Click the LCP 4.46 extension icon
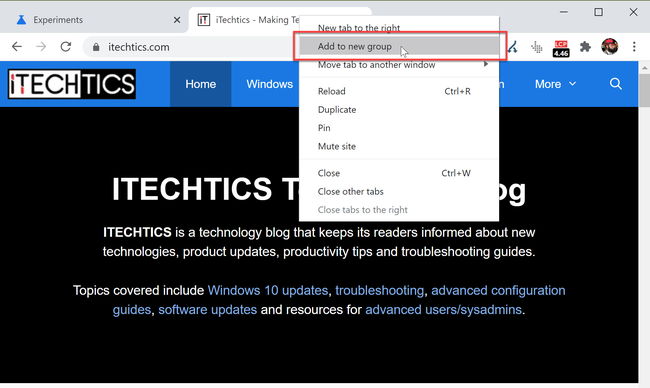Screen dimensions: 650x388 coord(561,48)
